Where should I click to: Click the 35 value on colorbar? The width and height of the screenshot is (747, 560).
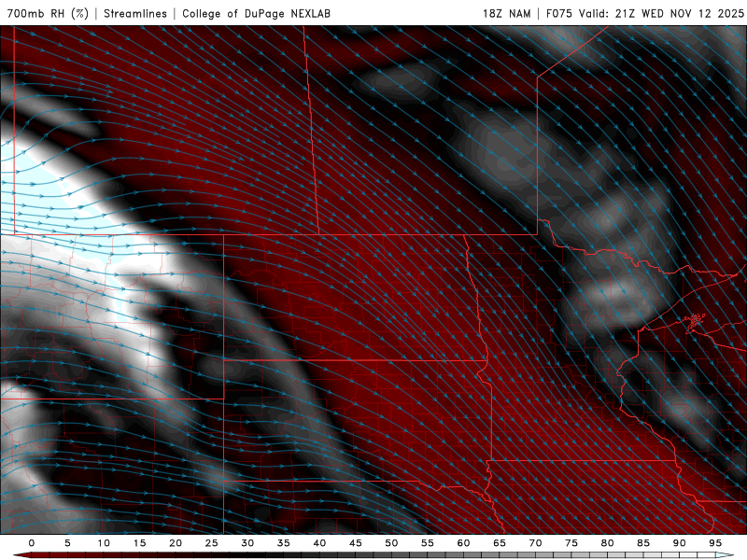(284, 543)
